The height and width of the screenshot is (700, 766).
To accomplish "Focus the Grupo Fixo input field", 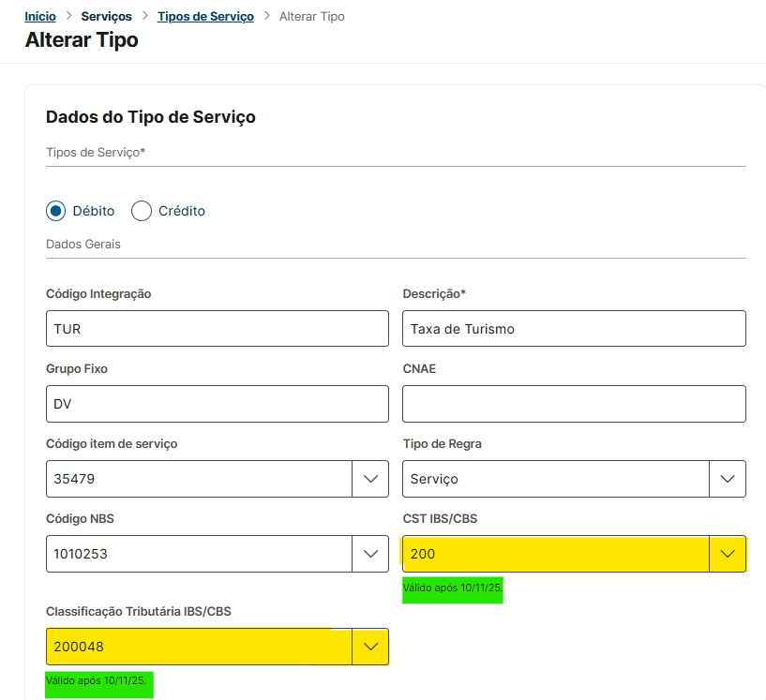I will tap(217, 404).
